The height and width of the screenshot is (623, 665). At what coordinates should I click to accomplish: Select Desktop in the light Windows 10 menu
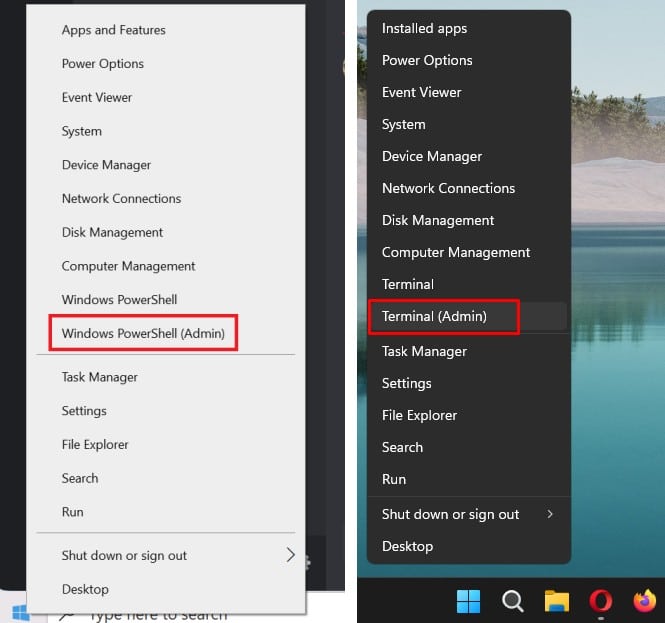(x=166, y=589)
